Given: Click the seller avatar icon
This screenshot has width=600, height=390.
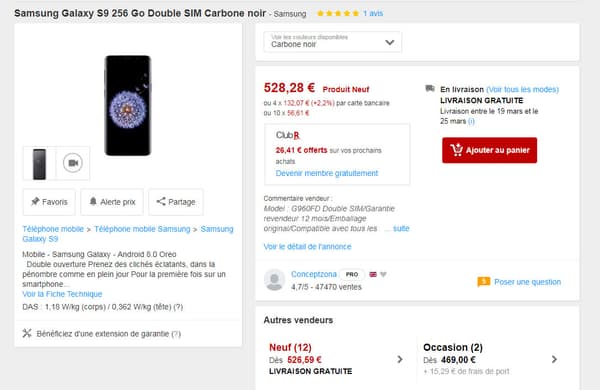Looking at the screenshot, I should [x=274, y=280].
